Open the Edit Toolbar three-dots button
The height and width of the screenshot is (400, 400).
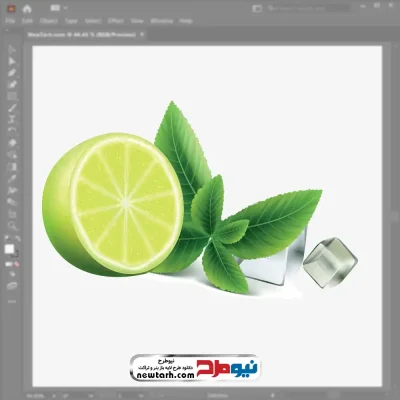click(12, 301)
